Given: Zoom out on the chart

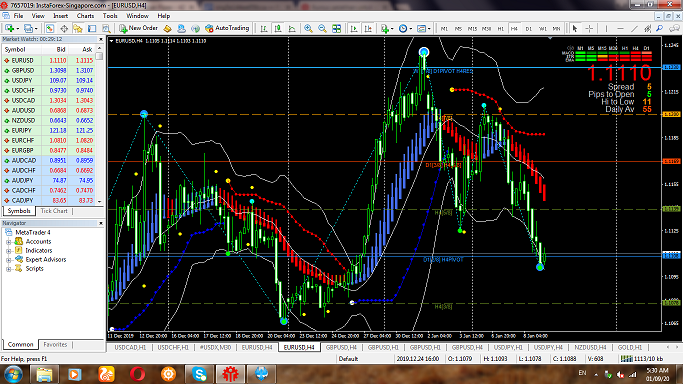Looking at the screenshot, I should [x=322, y=28].
